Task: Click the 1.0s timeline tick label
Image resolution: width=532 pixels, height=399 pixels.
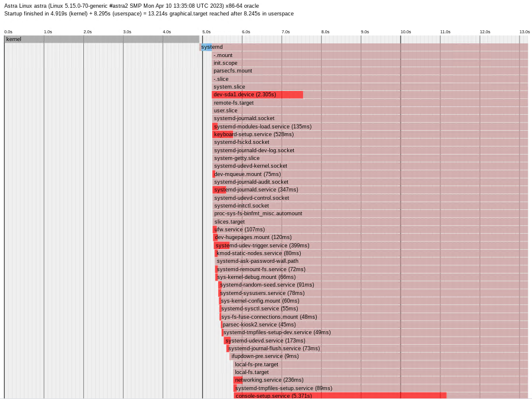Action: [x=48, y=32]
